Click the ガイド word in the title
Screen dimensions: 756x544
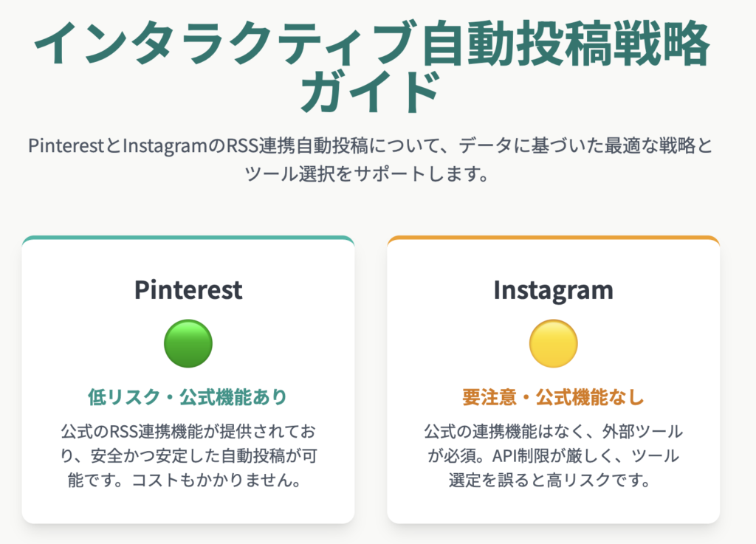click(x=370, y=92)
